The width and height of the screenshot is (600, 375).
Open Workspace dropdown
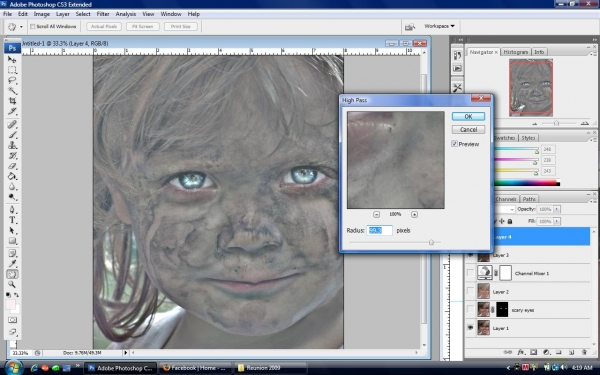(439, 26)
